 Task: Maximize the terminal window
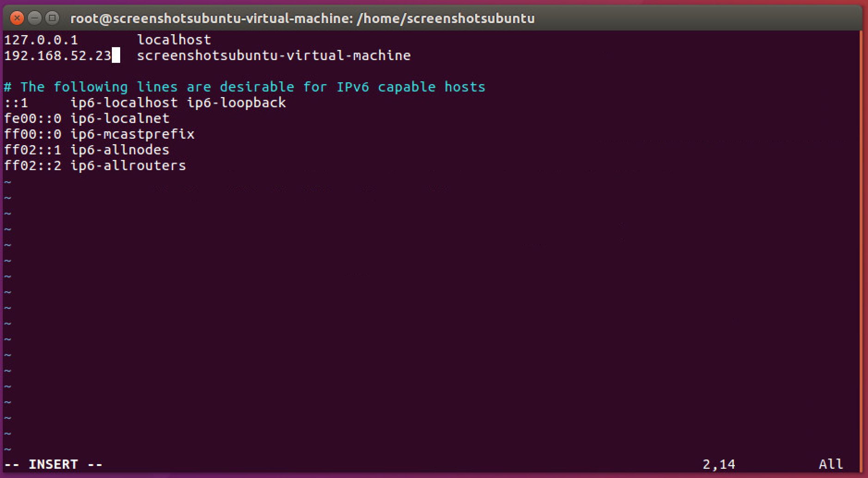[52, 18]
